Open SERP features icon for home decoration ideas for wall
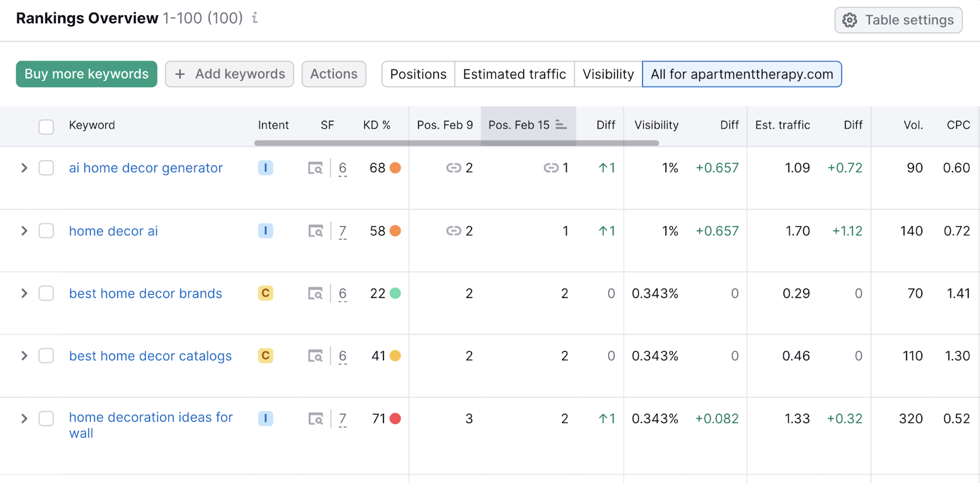The image size is (980, 483). click(315, 419)
